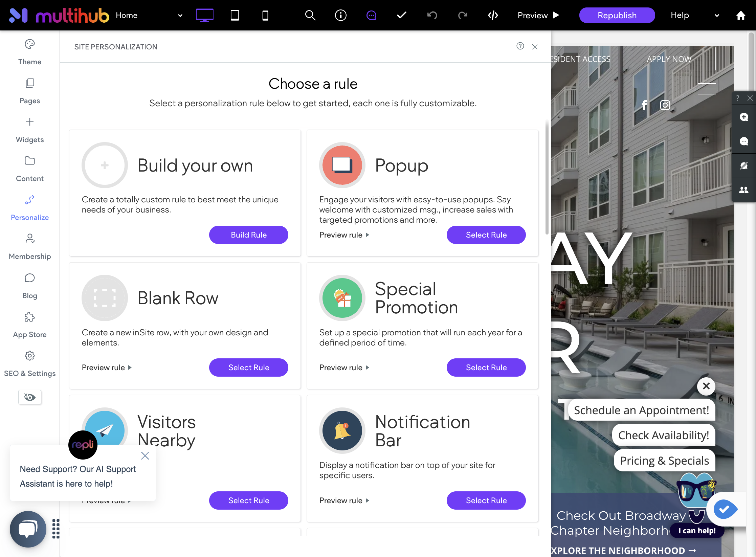Switch to tablet view icon
Viewport: 756px width, 557px height.
(235, 15)
